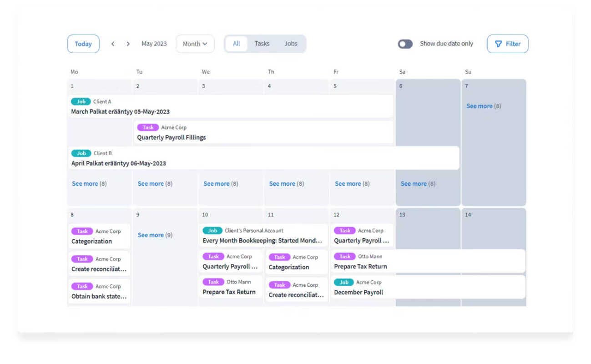Click the Job badge on December Payroll
Screen dimensions: 591x364
click(344, 282)
